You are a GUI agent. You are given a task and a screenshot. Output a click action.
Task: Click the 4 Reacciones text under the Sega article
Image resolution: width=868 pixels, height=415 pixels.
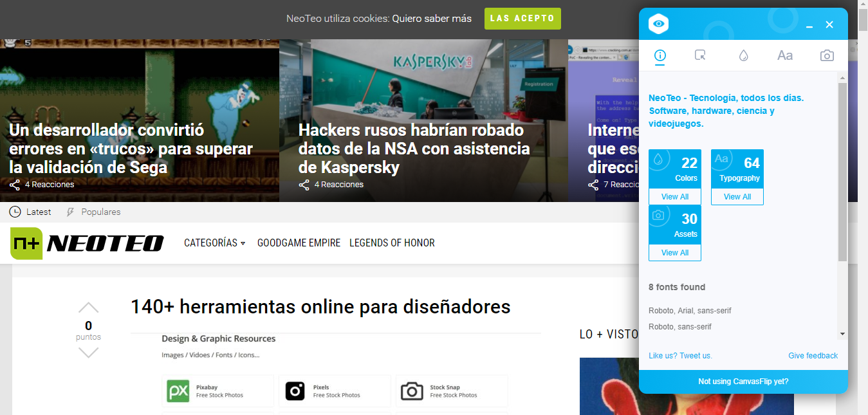50,185
